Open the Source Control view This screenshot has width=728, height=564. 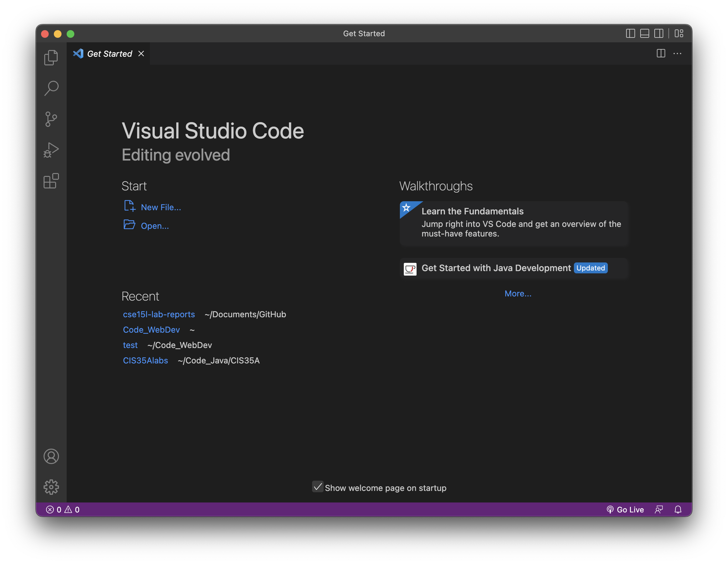coord(51,119)
